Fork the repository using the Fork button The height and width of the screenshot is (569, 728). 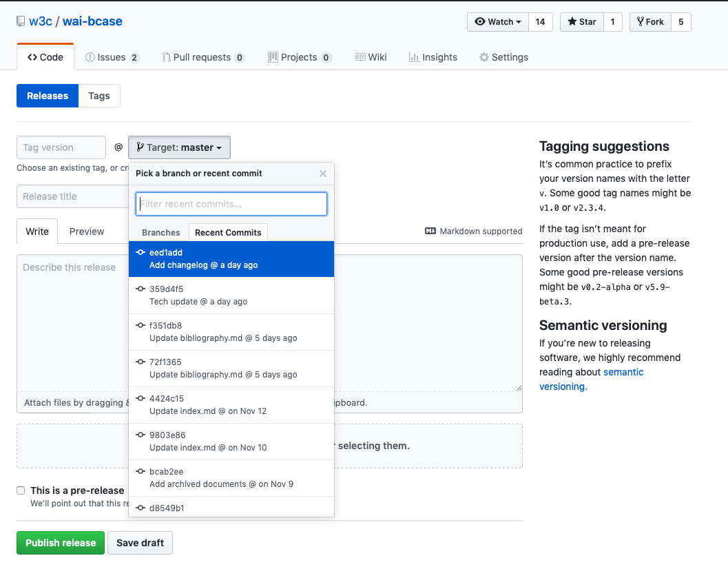pos(650,22)
